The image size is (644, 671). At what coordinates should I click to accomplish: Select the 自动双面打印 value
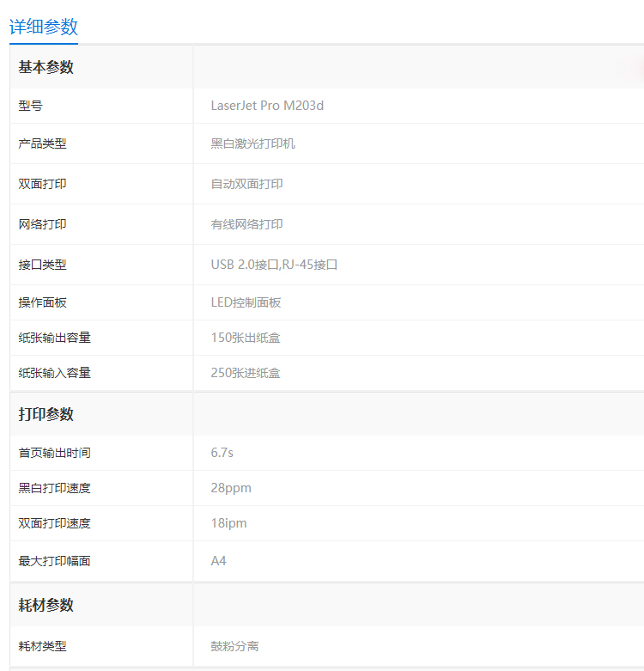tap(246, 184)
